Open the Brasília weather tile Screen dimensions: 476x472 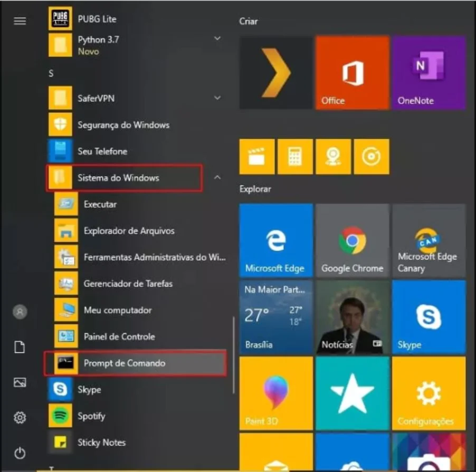click(275, 317)
